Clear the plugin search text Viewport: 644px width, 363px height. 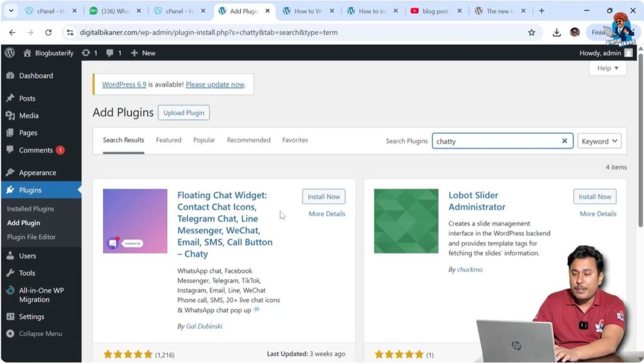tap(565, 141)
